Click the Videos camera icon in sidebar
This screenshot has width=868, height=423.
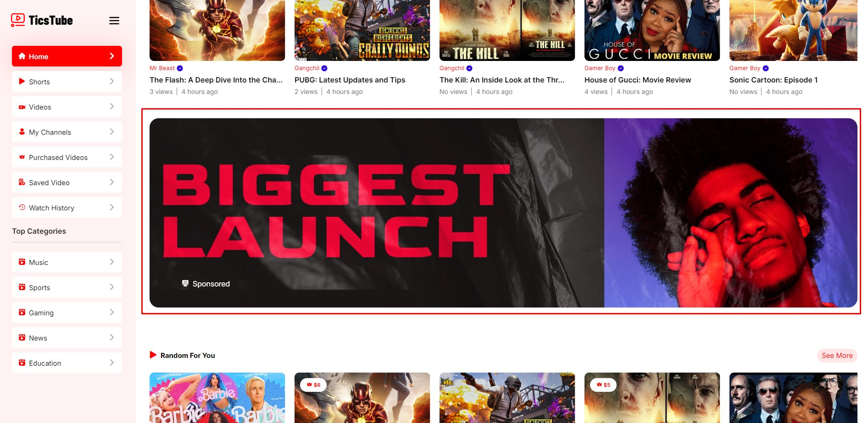tap(22, 107)
